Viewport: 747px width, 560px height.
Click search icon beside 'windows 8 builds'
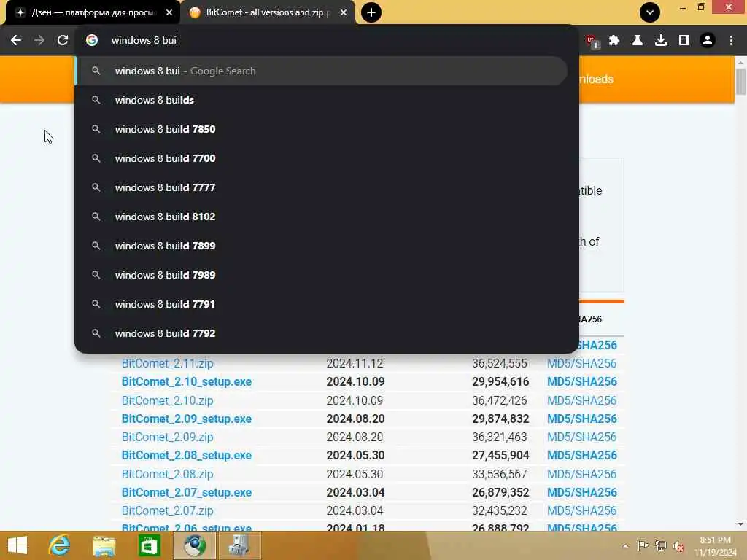pos(96,100)
